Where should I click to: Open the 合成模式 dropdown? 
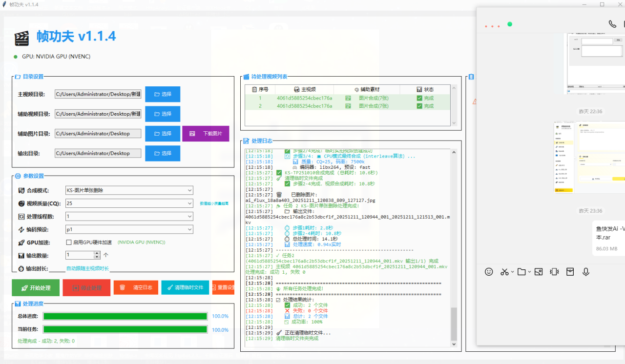tap(129, 190)
